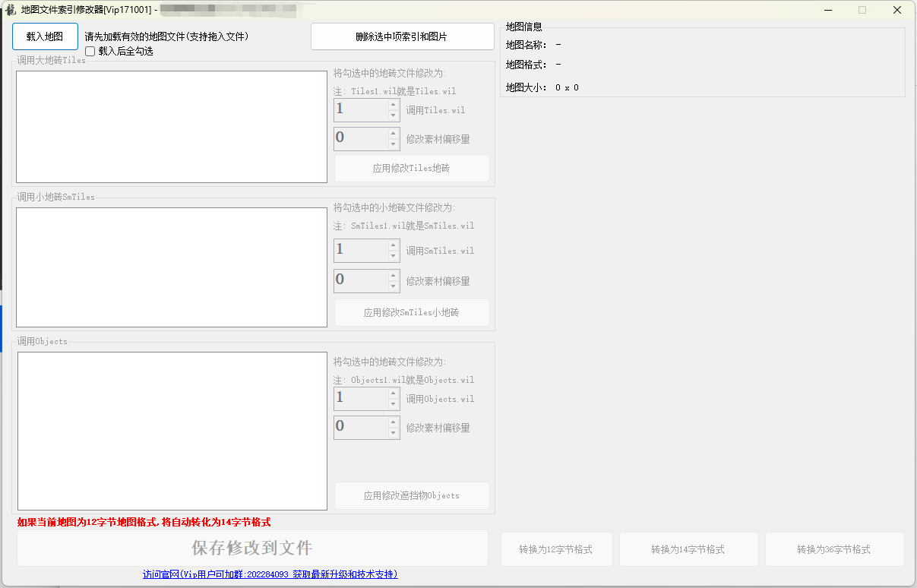This screenshot has height=588, width=917.
Task: Decrement the Objects 修改素材偏移量 with down arrow
Action: point(394,432)
